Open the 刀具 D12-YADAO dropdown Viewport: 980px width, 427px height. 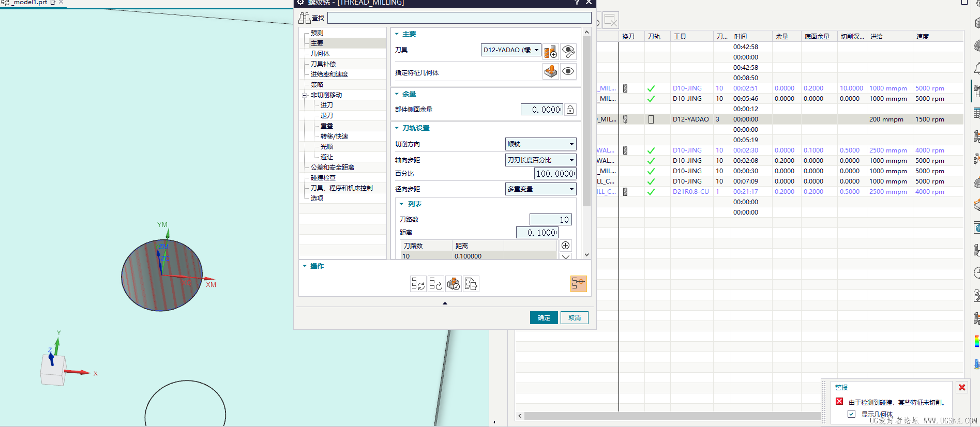(x=511, y=50)
